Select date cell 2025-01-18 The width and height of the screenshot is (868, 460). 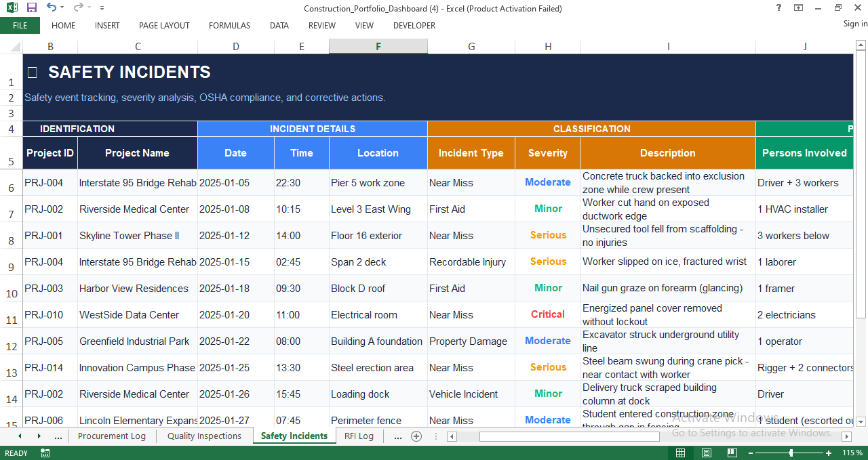click(x=236, y=289)
